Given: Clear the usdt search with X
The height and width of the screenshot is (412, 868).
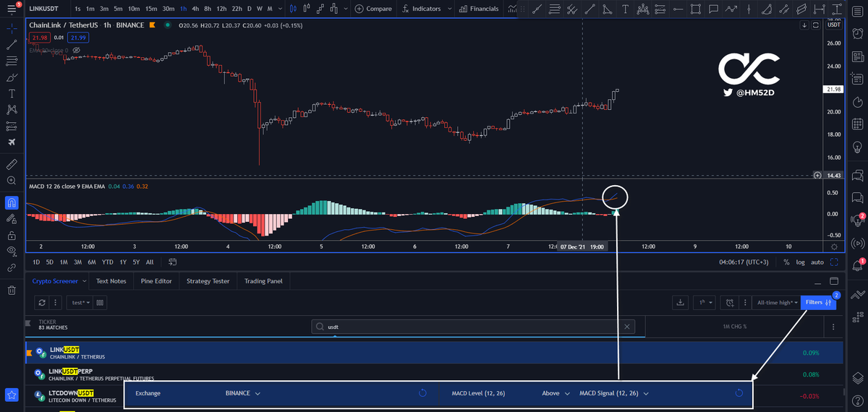Looking at the screenshot, I should point(626,327).
